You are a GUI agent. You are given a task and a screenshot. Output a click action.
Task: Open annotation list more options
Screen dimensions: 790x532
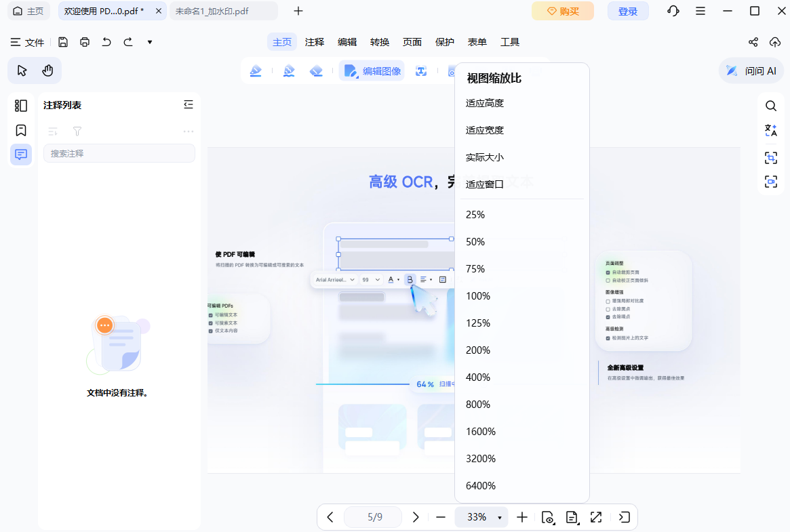tap(189, 131)
